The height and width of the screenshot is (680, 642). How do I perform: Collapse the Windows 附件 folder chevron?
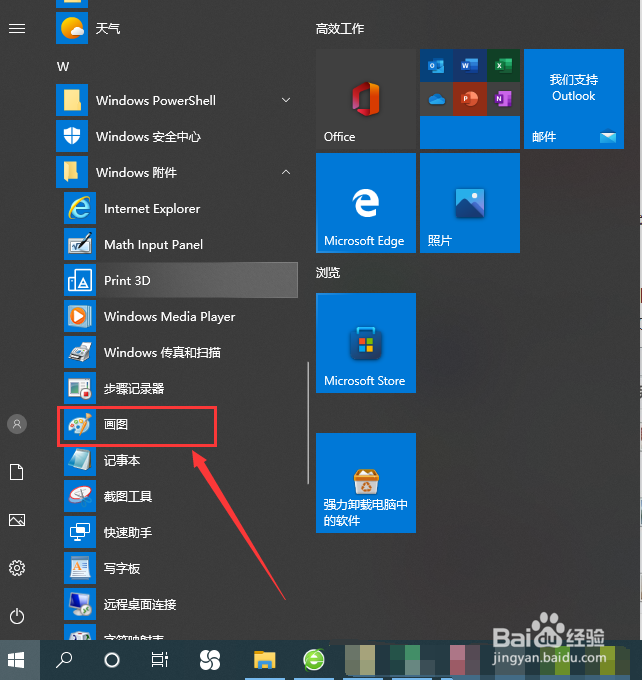(286, 172)
